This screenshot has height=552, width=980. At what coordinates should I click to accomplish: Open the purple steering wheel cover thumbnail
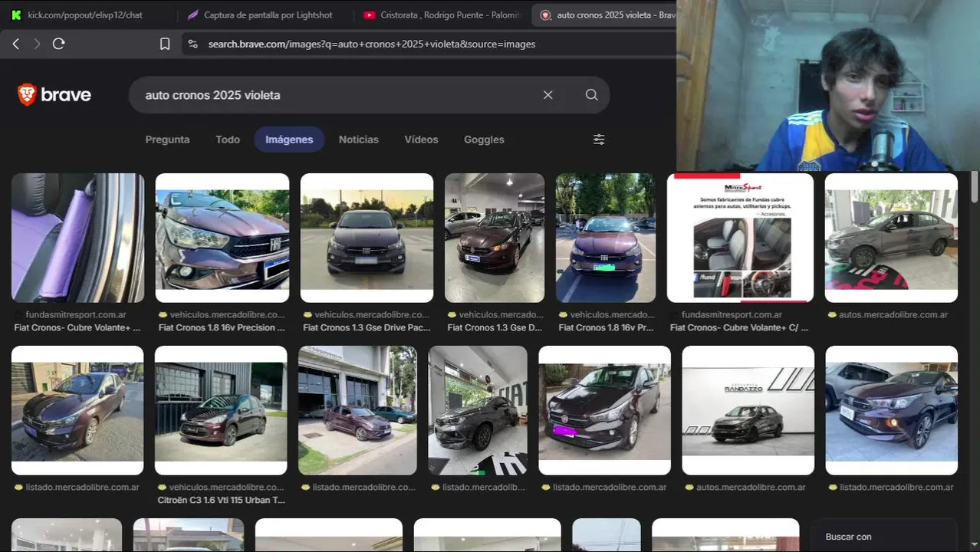(x=77, y=238)
